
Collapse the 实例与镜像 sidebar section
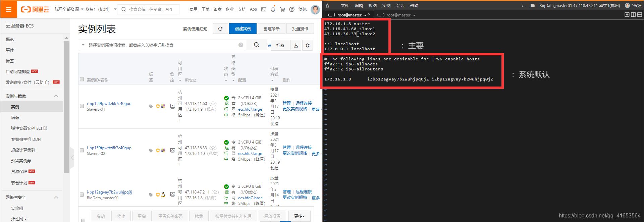(56, 96)
